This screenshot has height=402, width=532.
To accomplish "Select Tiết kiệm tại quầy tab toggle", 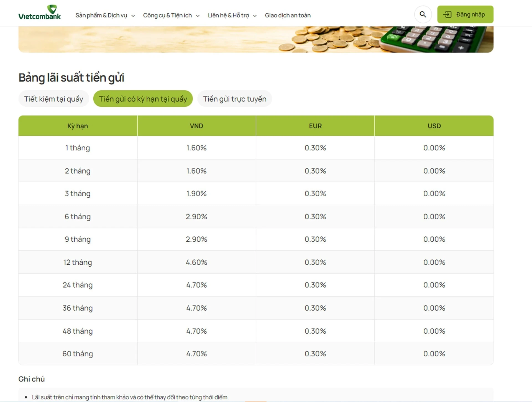I will point(53,98).
